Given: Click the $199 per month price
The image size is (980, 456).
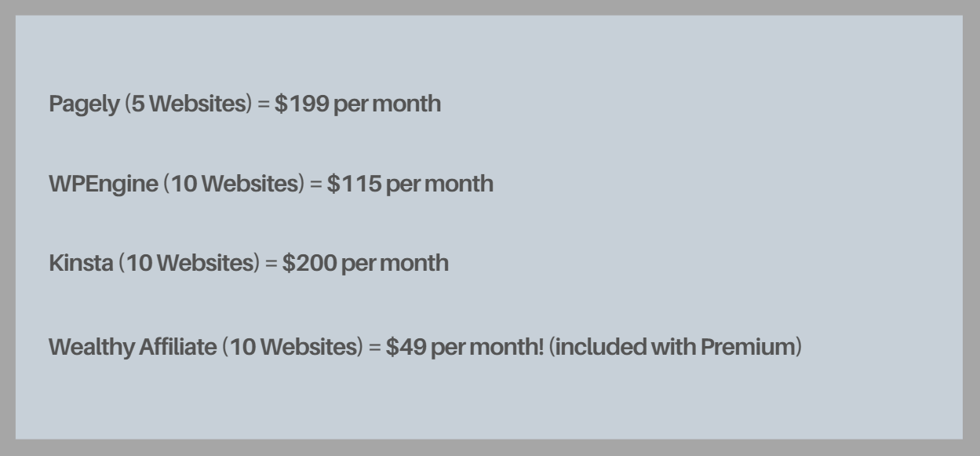Looking at the screenshot, I should click(x=358, y=104).
